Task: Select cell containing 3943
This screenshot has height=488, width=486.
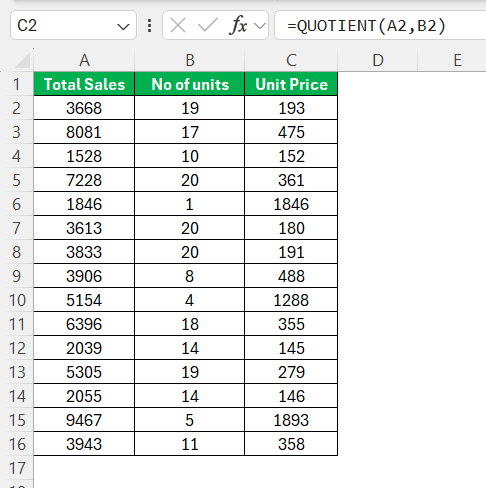Action: (84, 444)
